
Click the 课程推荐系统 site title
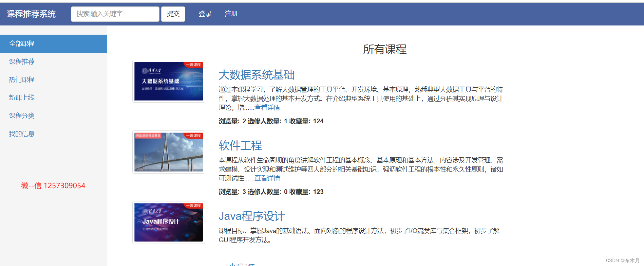tap(31, 14)
